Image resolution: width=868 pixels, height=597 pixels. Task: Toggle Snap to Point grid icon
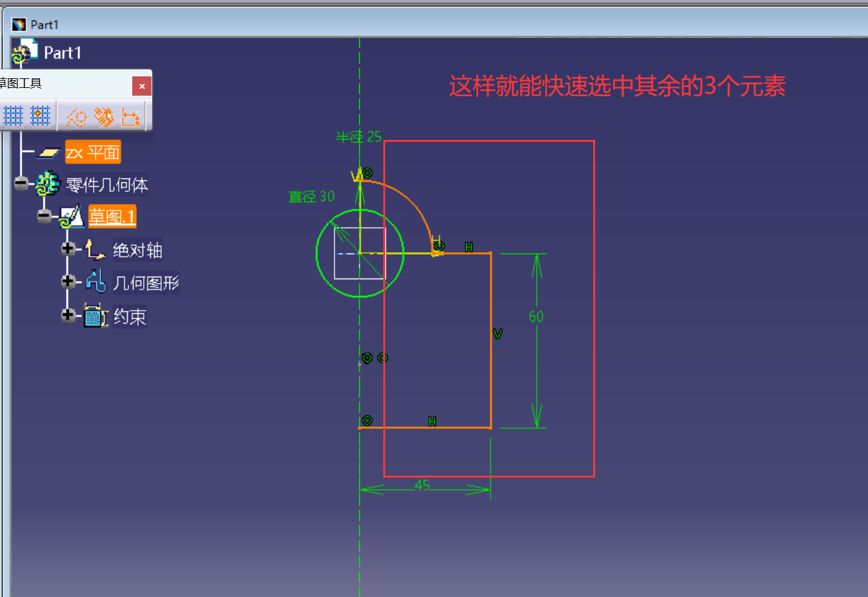(40, 116)
